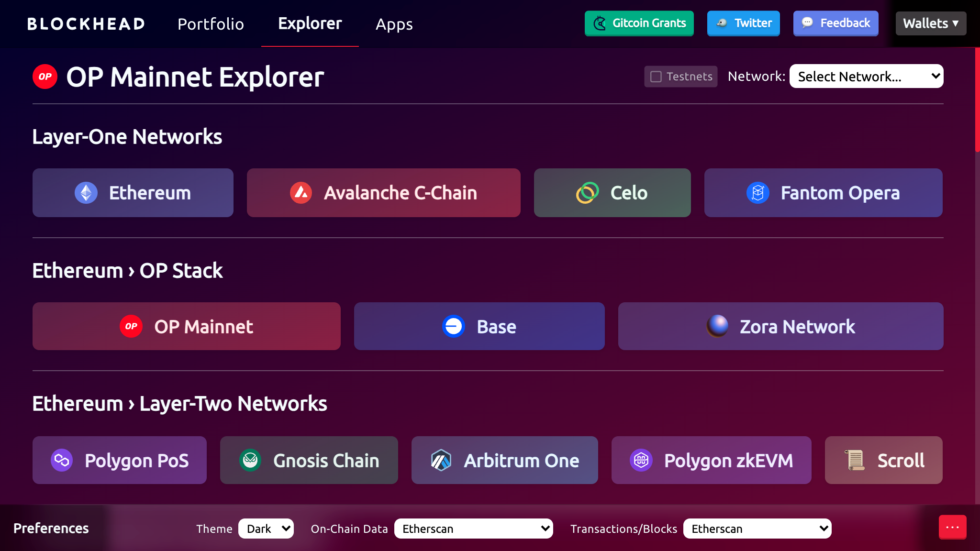Click the Ethereum › Layer-Two Networks heading
This screenshot has height=551, width=980.
pos(179,404)
